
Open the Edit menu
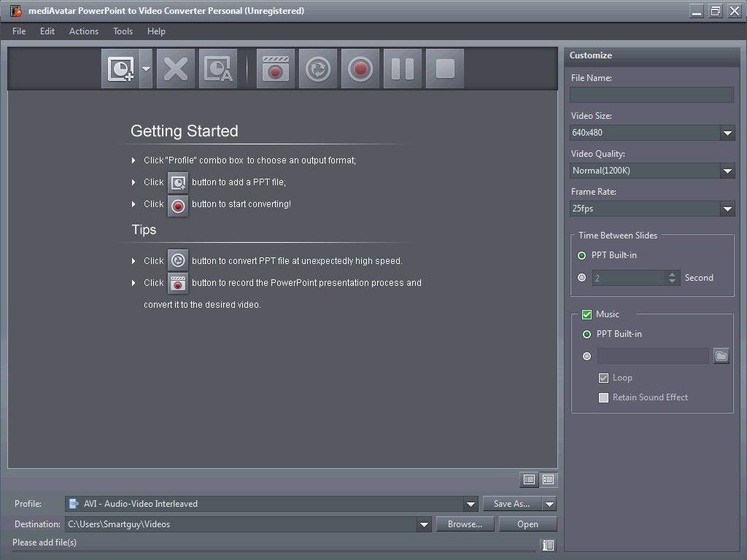coord(47,31)
